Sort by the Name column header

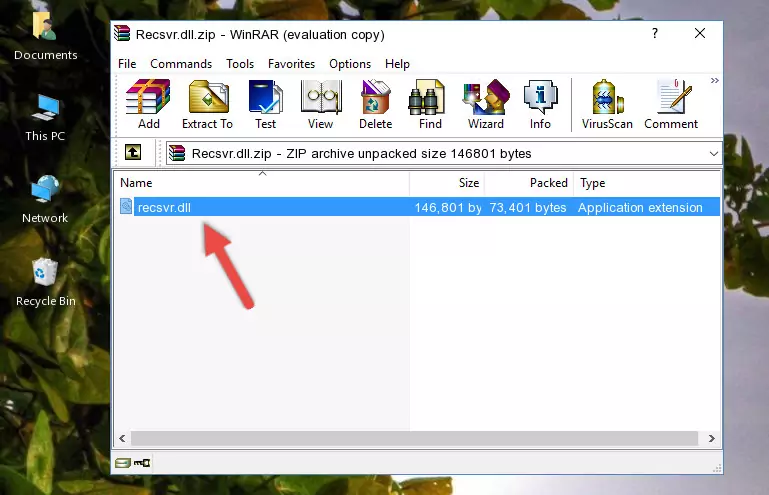pyautogui.click(x=262, y=182)
